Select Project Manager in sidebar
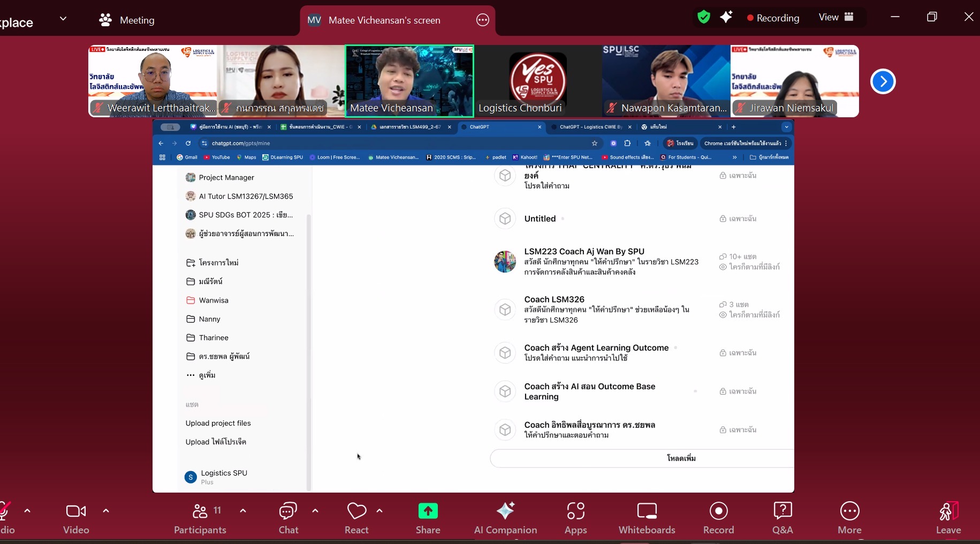The width and height of the screenshot is (980, 544). tap(220, 177)
